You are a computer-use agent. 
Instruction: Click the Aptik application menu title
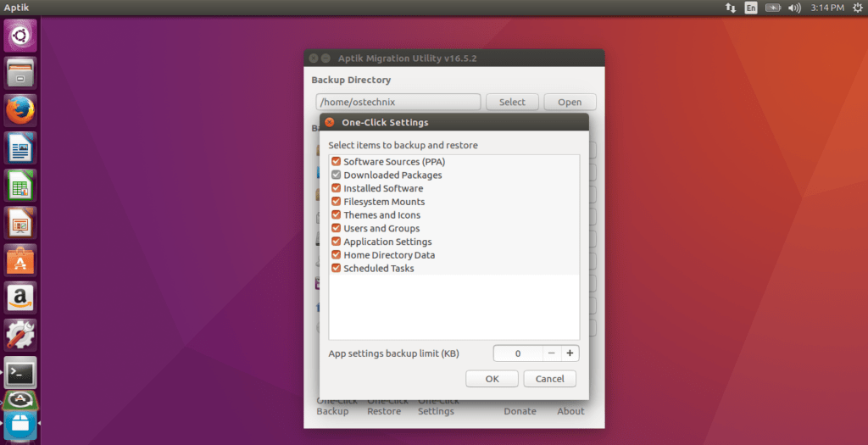pos(16,8)
